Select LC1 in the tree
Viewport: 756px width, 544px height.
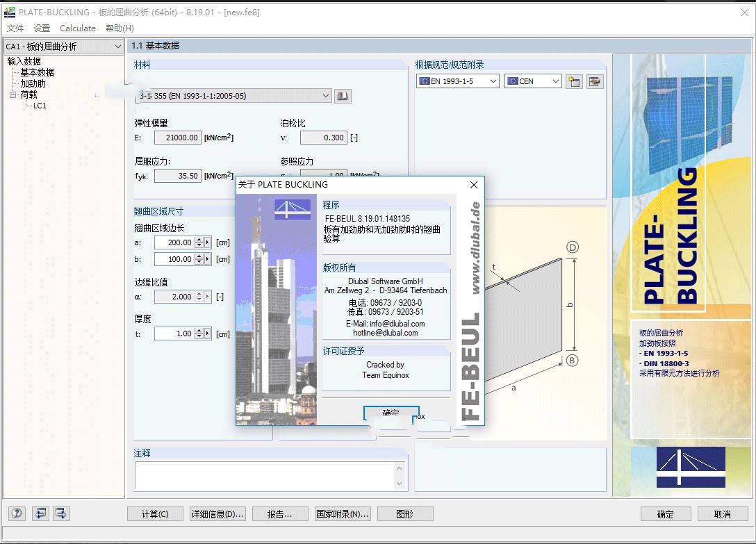[40, 106]
